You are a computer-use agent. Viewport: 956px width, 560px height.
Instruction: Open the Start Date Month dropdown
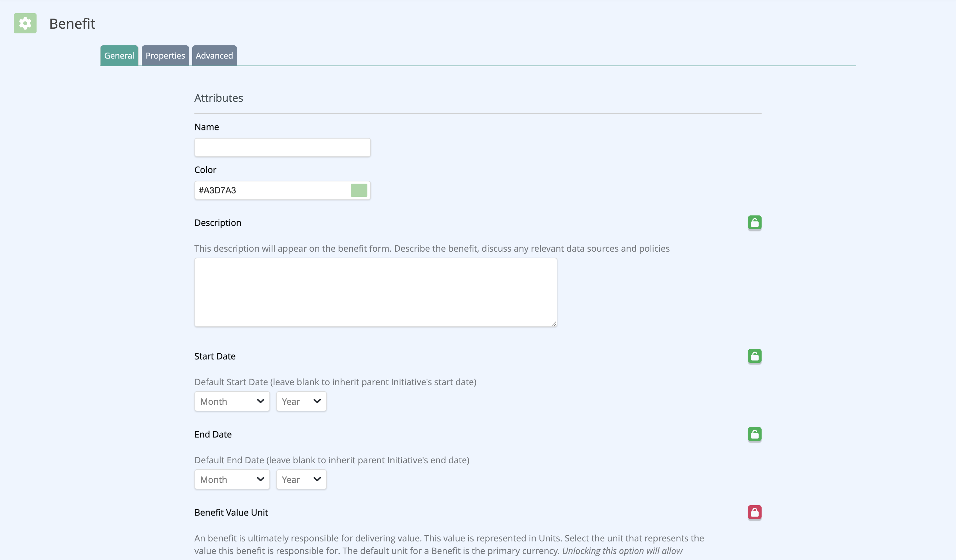click(x=232, y=401)
